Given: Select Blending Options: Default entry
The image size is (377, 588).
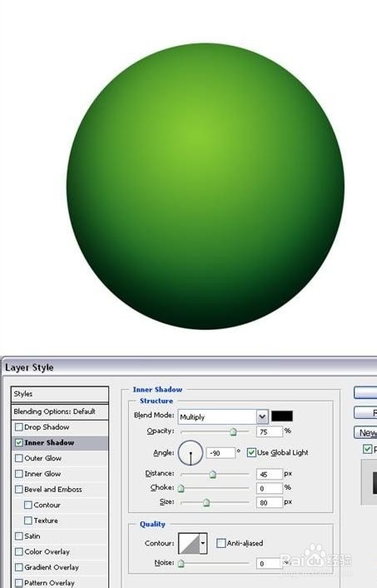Looking at the screenshot, I should (60, 411).
